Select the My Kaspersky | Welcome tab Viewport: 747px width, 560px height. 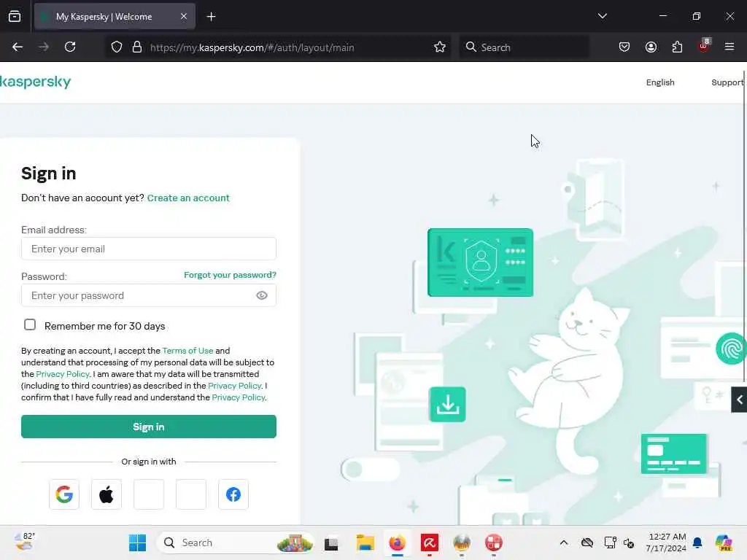click(x=115, y=17)
